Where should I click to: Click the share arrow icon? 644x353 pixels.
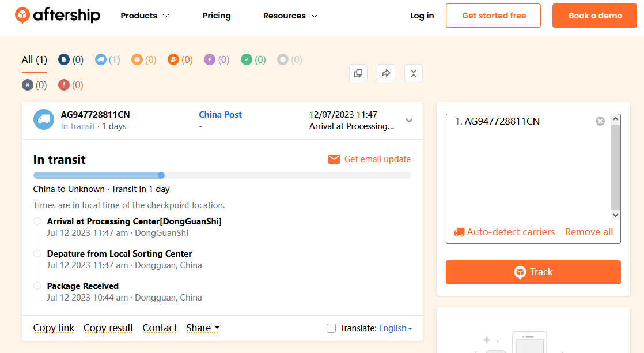tap(386, 73)
